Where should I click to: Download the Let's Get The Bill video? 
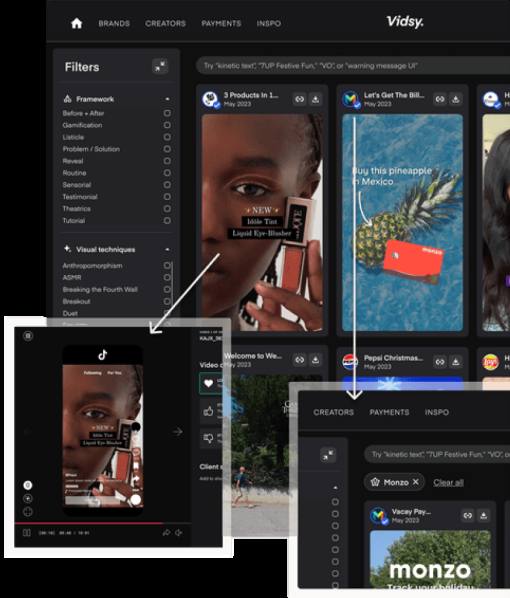click(456, 99)
